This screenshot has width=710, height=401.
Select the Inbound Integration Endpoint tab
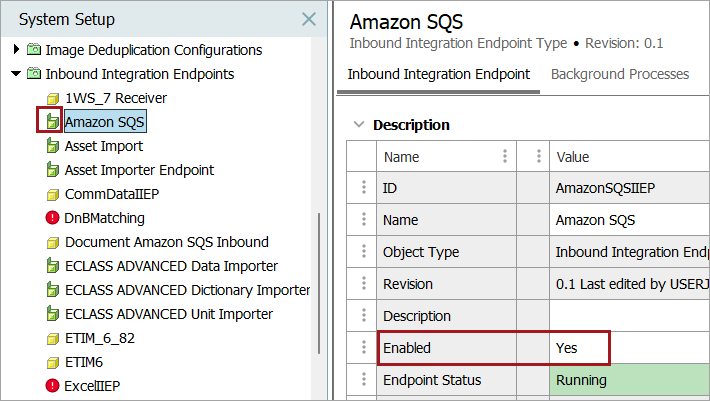point(438,74)
